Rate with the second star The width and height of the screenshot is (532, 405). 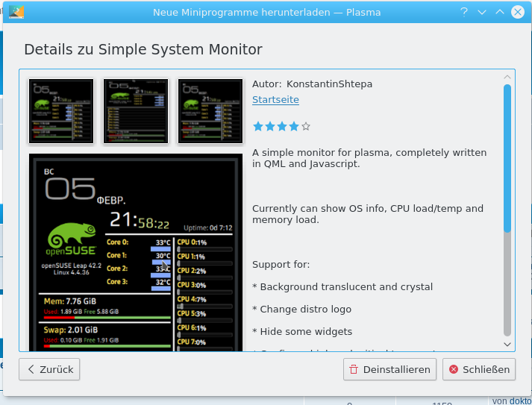click(x=270, y=127)
